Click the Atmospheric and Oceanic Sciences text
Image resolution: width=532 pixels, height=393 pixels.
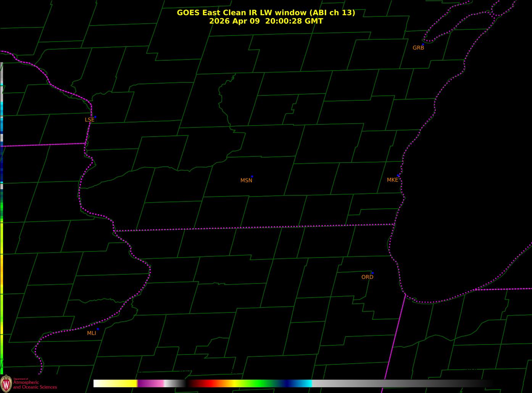tap(35, 385)
